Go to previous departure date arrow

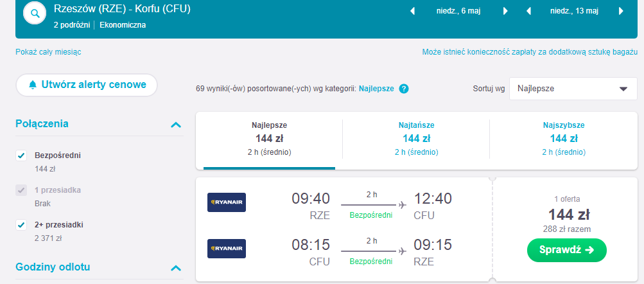pyautogui.click(x=412, y=11)
